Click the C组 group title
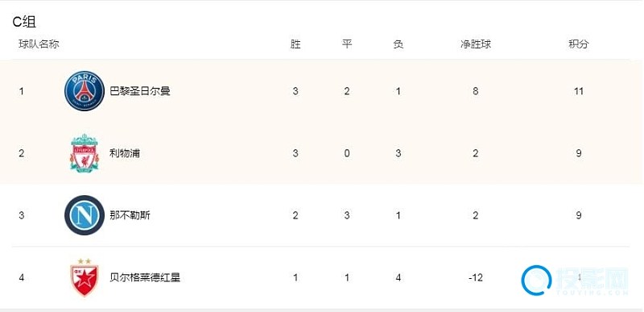 coord(24,22)
